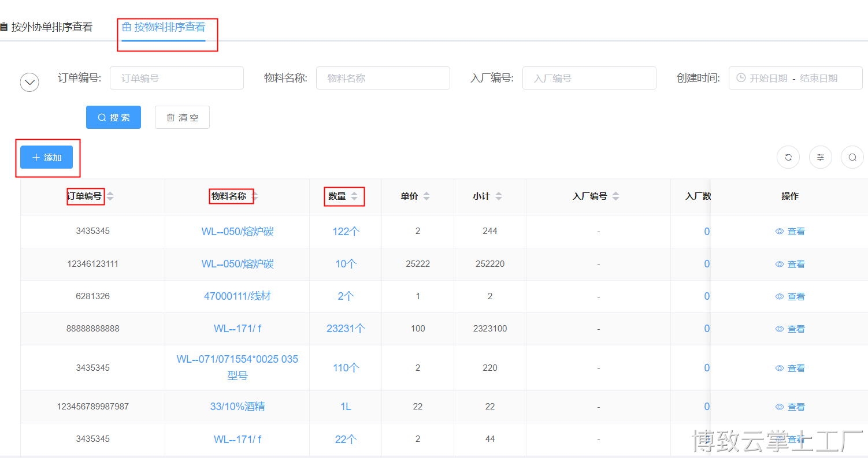Viewport: 868px width, 458px height.
Task: Sort table by 订单编号 column arrows
Action: [110, 196]
